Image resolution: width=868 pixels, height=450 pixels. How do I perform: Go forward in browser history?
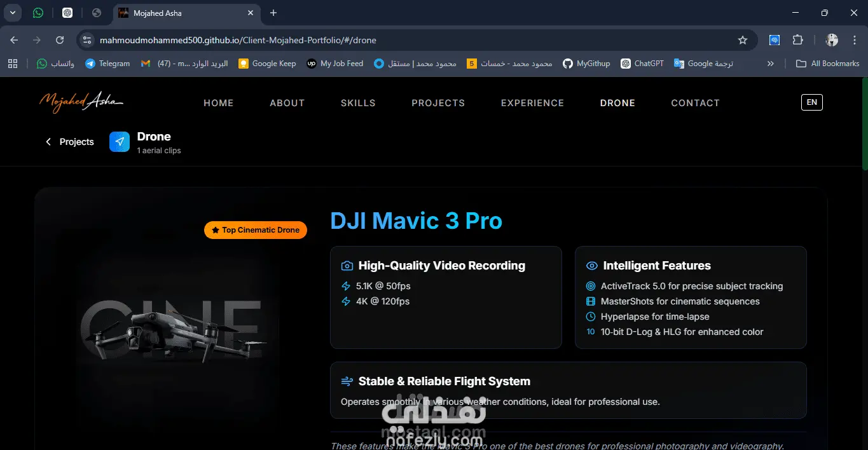pyautogui.click(x=37, y=40)
